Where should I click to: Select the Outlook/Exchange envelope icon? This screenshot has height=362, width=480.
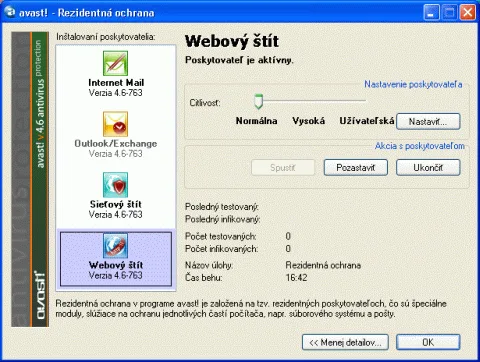[x=115, y=124]
